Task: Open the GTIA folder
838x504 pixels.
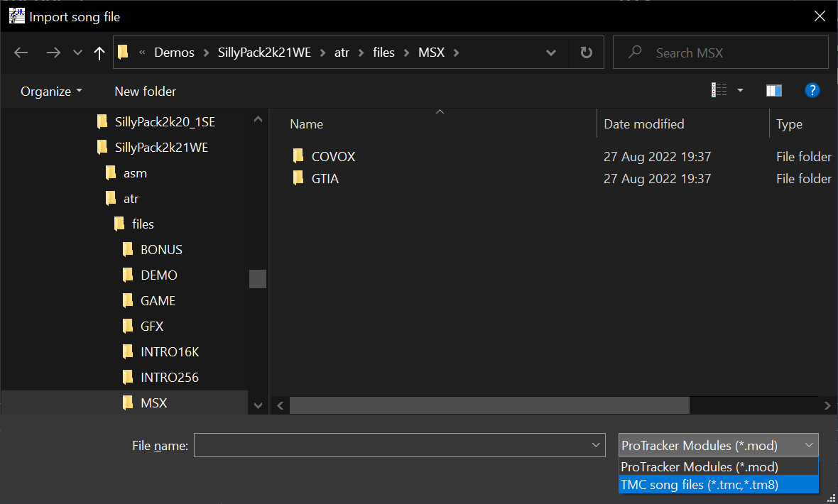Action: pyautogui.click(x=325, y=179)
